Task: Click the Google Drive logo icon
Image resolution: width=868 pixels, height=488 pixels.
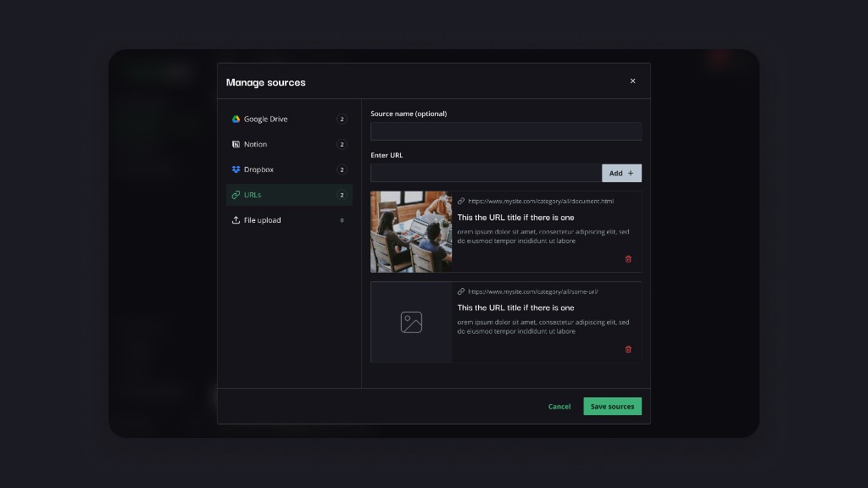Action: click(236, 119)
